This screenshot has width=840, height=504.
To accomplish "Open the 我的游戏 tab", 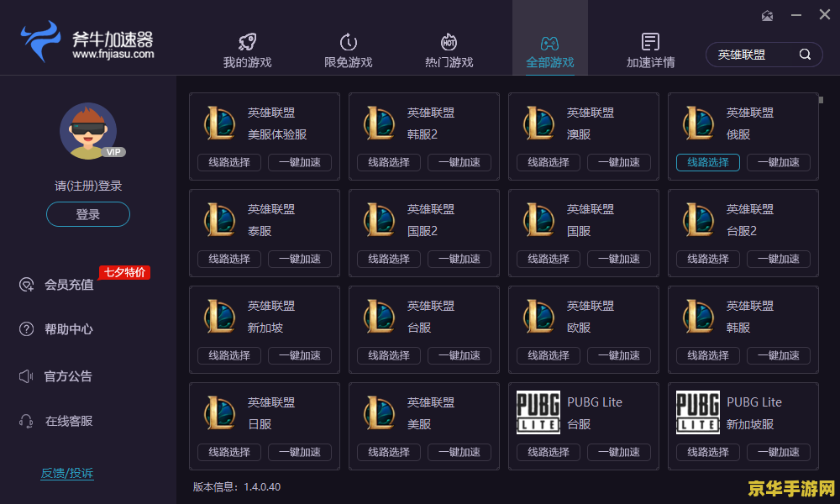I will 247,50.
